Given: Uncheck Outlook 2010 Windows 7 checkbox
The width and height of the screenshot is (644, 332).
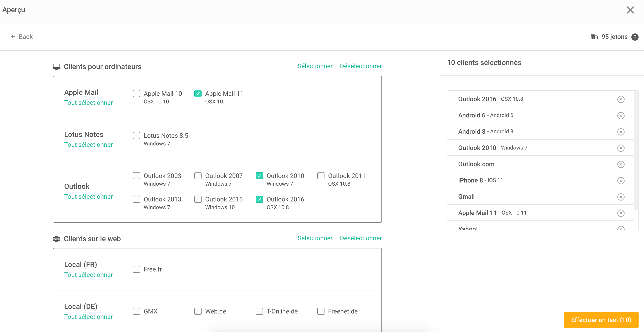Looking at the screenshot, I should click(x=259, y=176).
